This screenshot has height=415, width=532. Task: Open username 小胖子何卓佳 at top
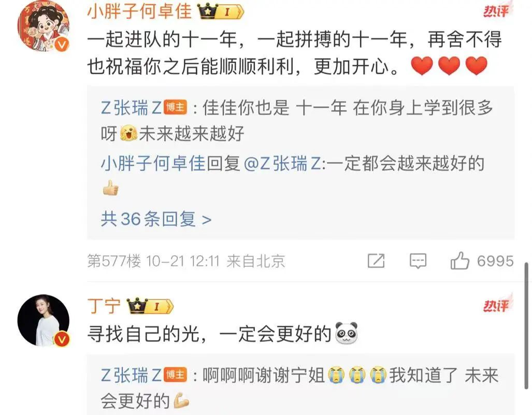tap(139, 11)
